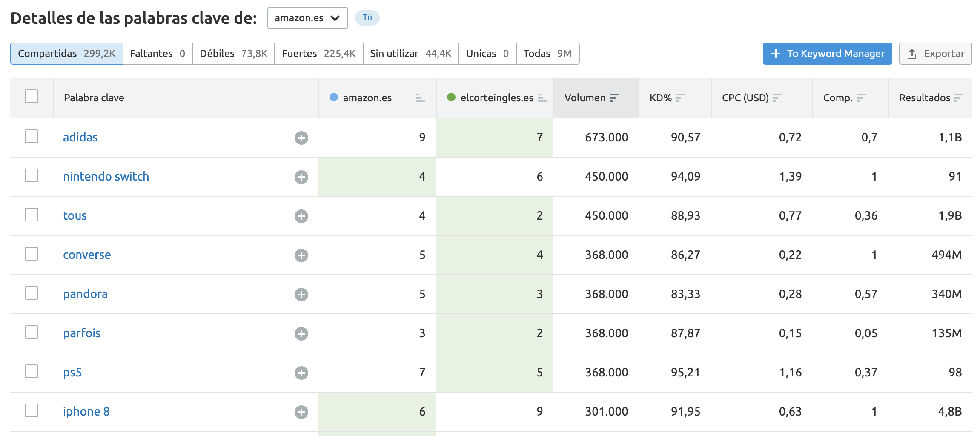The image size is (980, 436).
Task: Select the Débiles tab
Action: click(x=234, y=54)
